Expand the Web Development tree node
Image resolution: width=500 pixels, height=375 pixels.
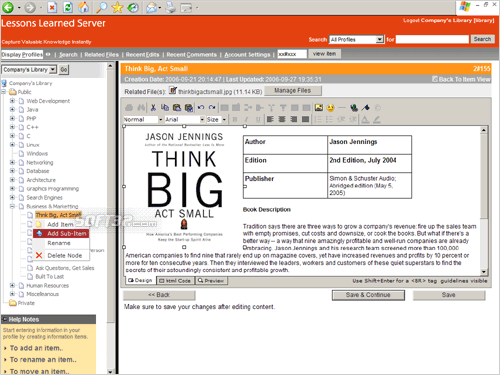coord(12,101)
